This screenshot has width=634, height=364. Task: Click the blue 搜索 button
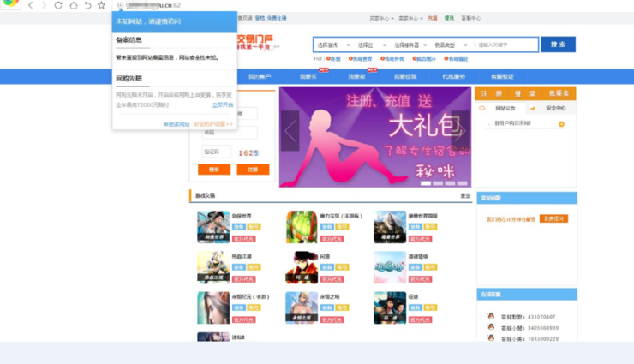tap(558, 45)
